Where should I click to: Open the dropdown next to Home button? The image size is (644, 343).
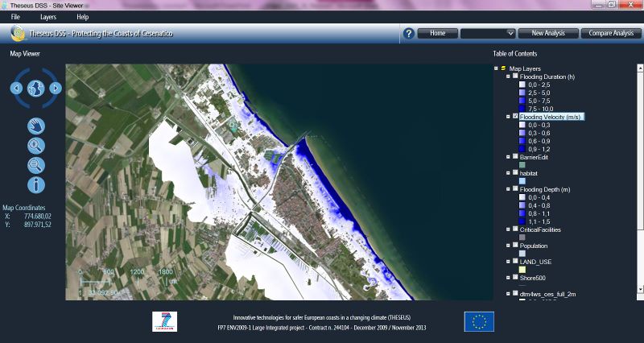[510, 34]
